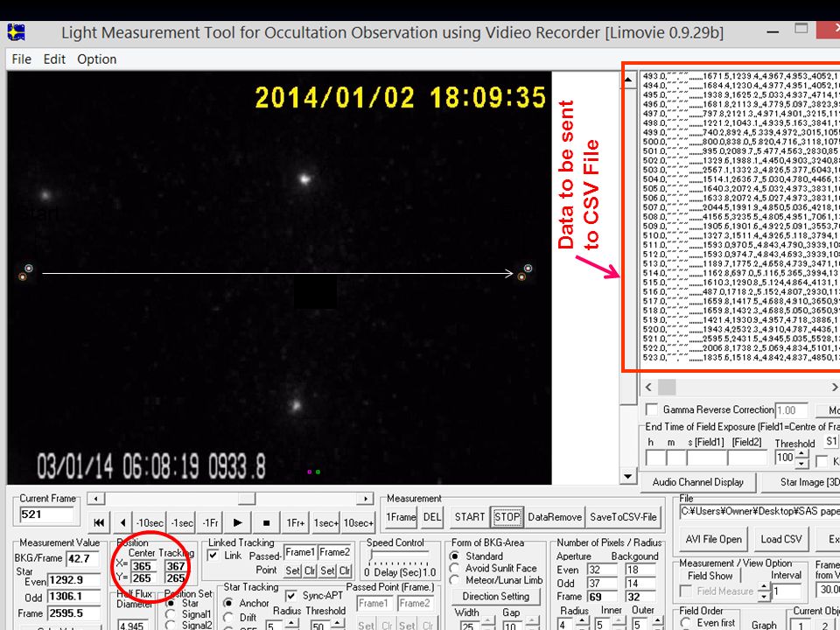The image size is (840, 630).
Task: Open the Edit menu
Action: (x=54, y=59)
